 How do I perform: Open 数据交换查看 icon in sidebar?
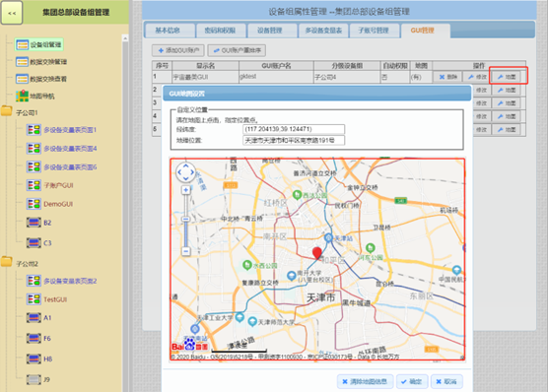click(22, 79)
